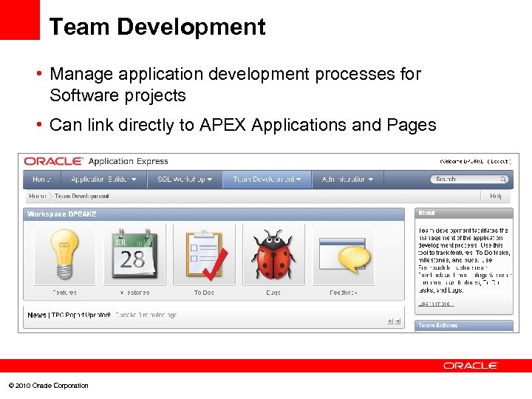Open the Bugs ladybug icon
The height and width of the screenshot is (399, 532).
click(x=274, y=254)
